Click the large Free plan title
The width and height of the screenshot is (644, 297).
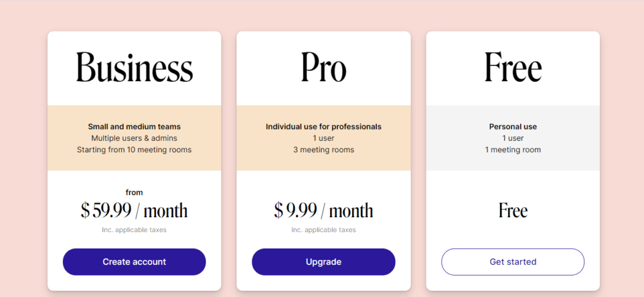[513, 68]
